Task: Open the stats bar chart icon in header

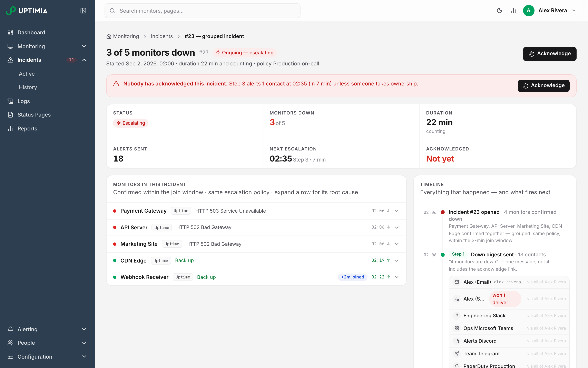Action: click(513, 10)
